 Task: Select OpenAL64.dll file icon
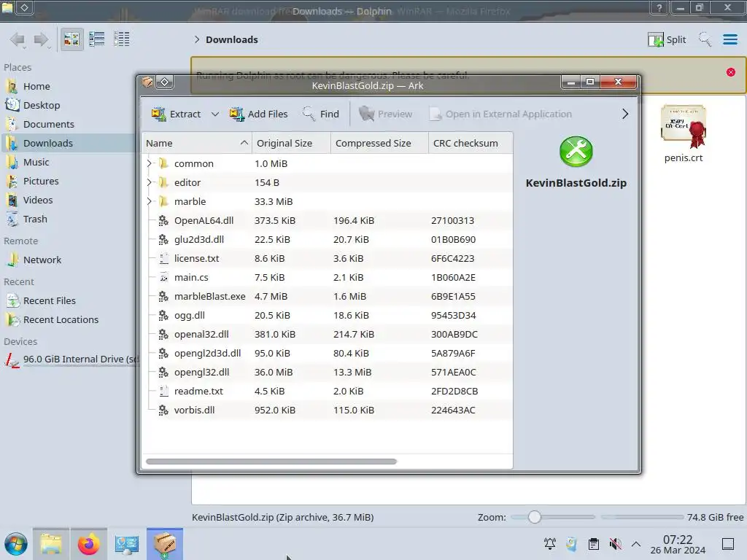coord(163,220)
